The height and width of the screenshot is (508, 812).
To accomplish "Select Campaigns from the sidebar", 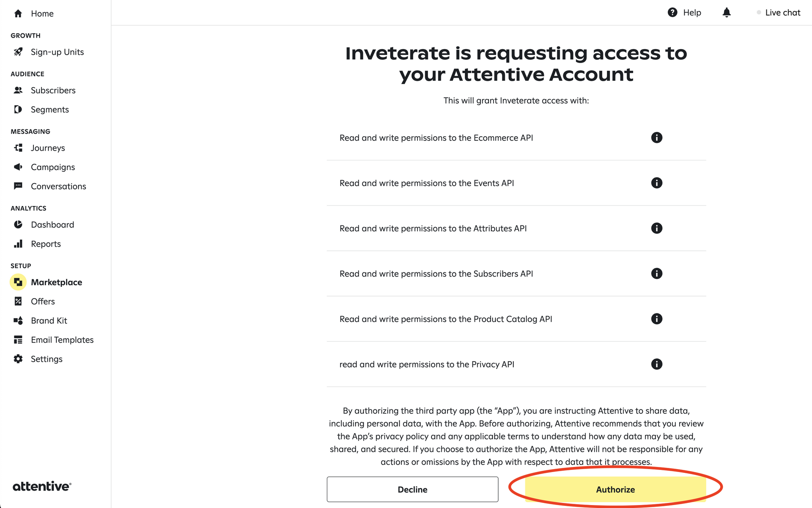I will pos(52,167).
